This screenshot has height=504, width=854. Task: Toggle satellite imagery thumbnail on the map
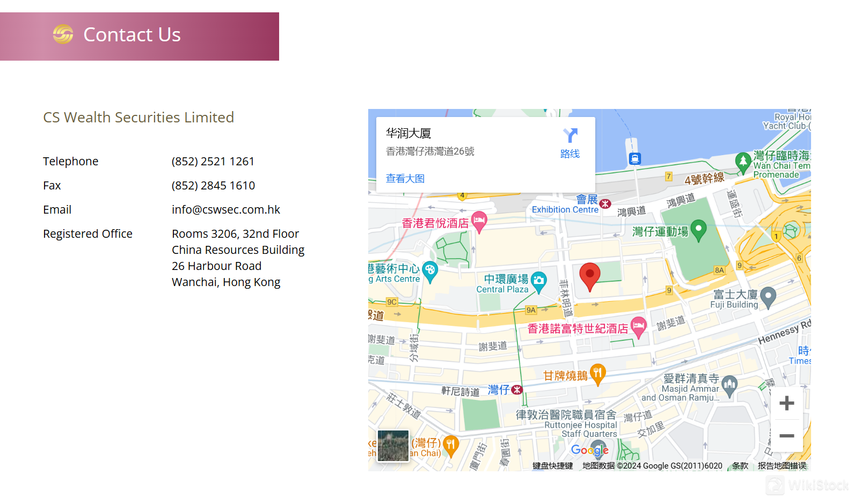point(393,445)
